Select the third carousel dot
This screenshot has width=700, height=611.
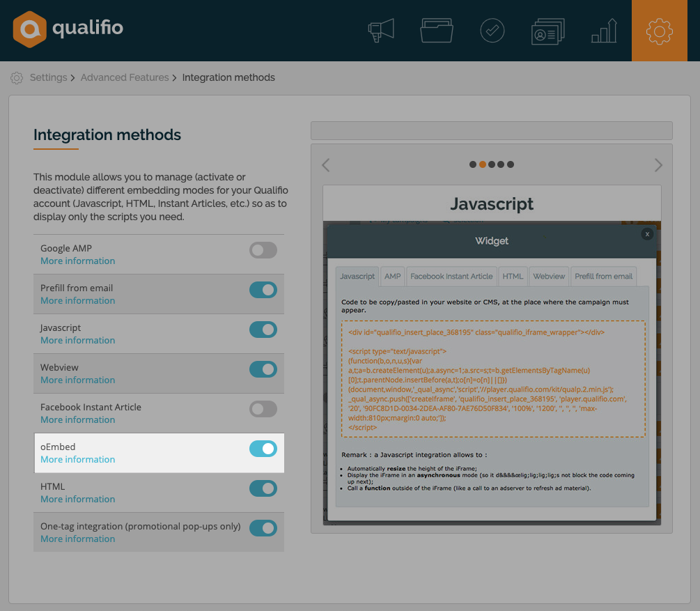(492, 164)
